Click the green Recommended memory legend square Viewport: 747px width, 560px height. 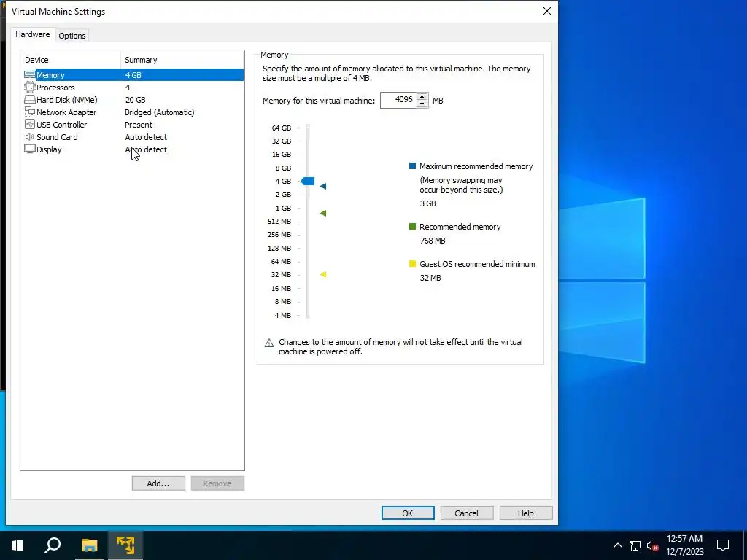(x=413, y=227)
